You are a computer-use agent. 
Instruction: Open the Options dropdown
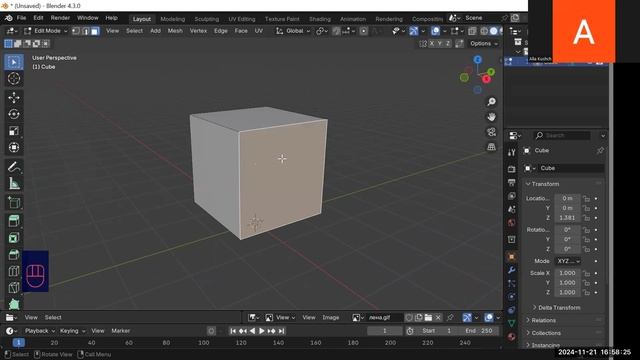[484, 44]
